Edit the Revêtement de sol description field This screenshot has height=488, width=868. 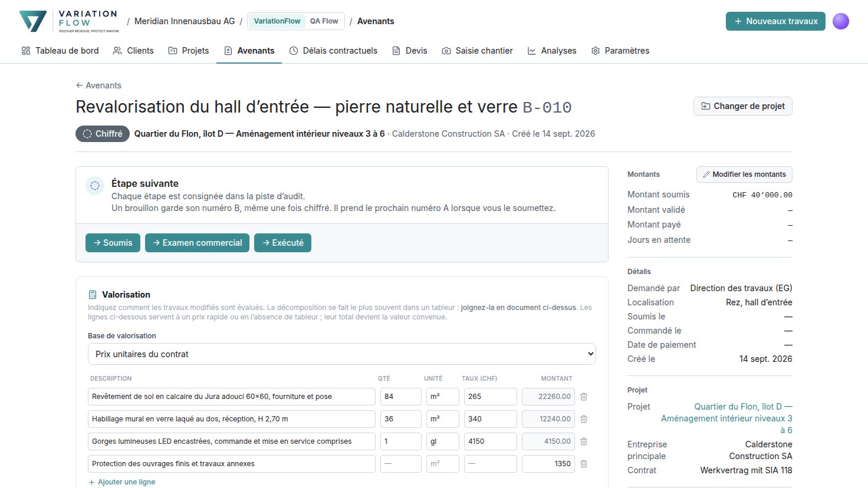232,397
